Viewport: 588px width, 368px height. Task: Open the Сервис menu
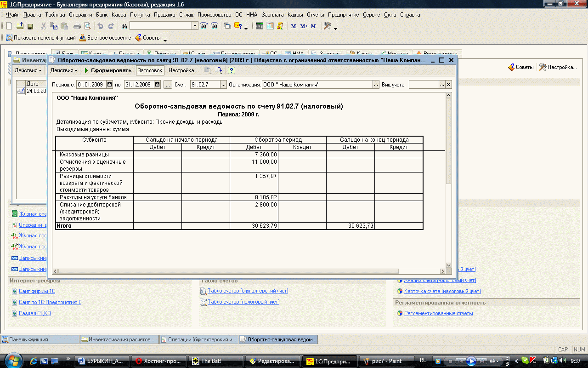pyautogui.click(x=371, y=15)
